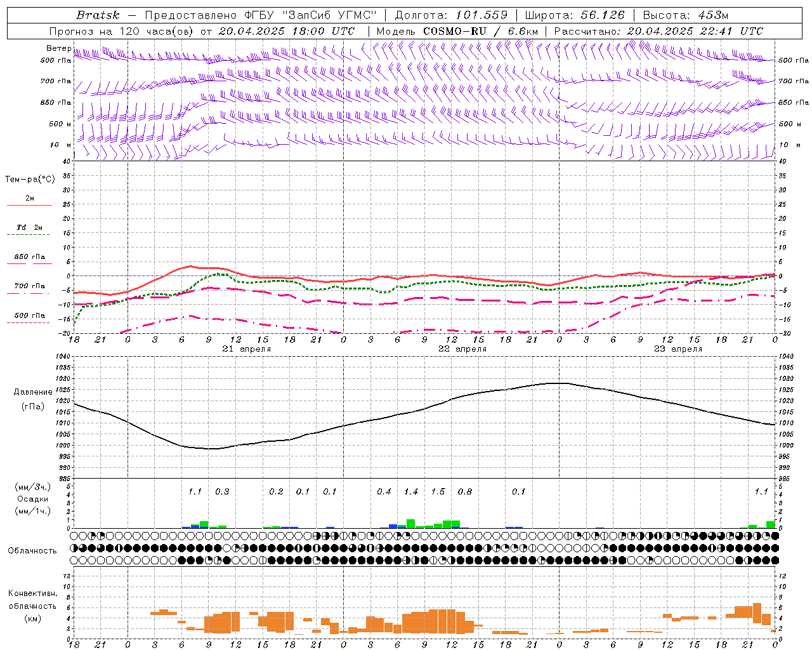Click the 21 апреля date label
812x650 pixels.
[246, 349]
